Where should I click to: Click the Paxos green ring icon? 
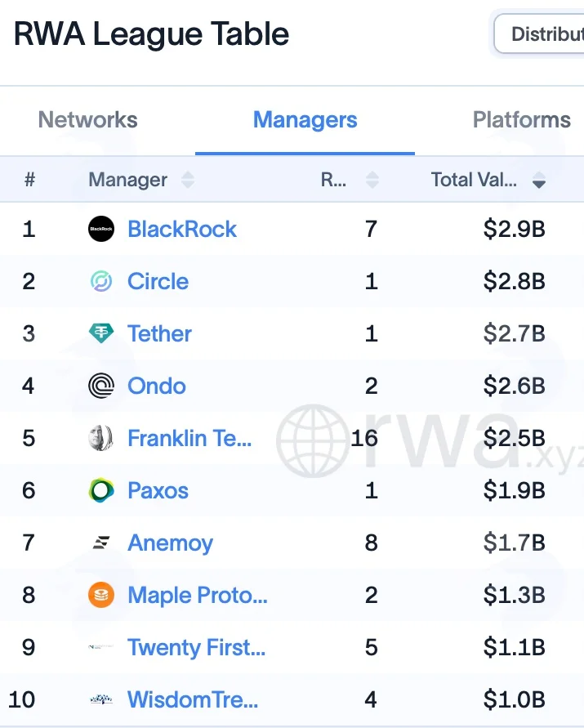(x=101, y=490)
